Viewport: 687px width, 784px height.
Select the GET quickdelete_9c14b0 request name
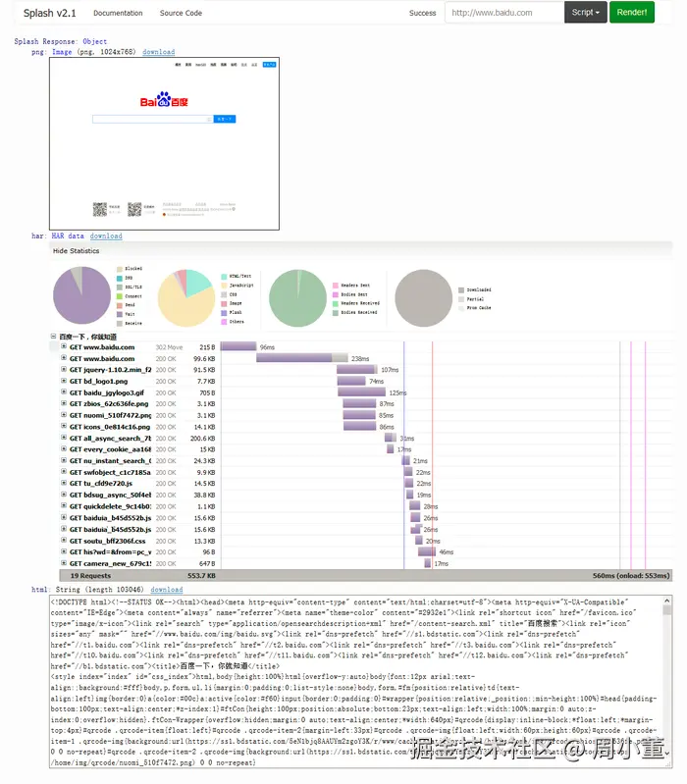(110, 506)
